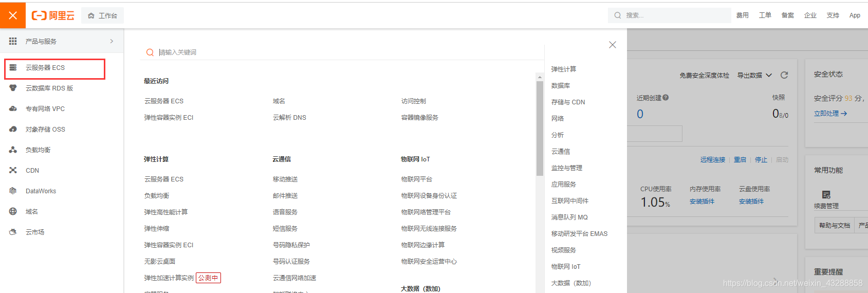Viewport: 868px width, 293px height.
Task: Click the product list vertical scrollbar
Action: pyautogui.click(x=540, y=129)
